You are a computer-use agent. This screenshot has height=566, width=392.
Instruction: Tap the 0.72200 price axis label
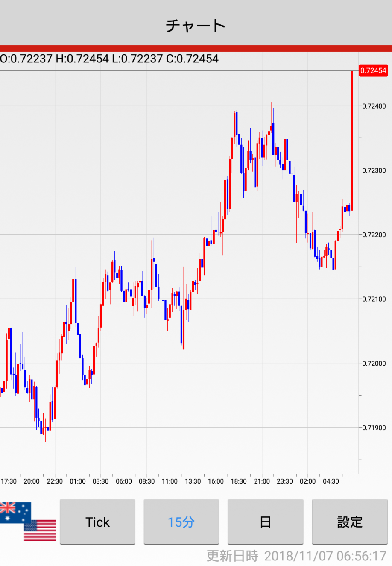click(x=374, y=235)
